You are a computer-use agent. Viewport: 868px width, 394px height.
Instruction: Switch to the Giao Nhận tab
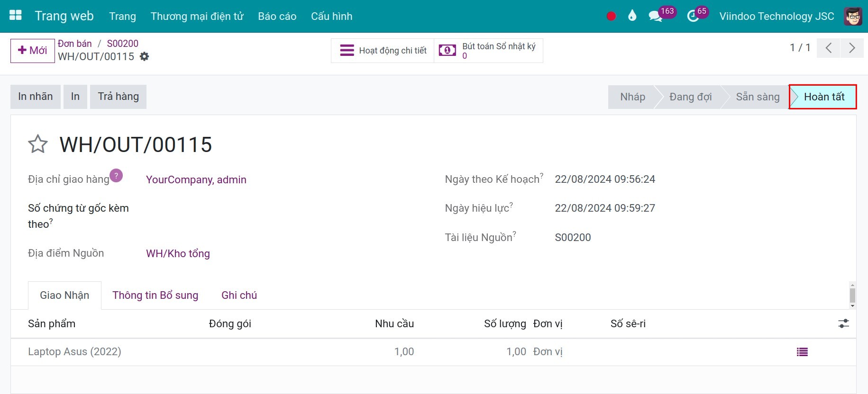tap(64, 295)
